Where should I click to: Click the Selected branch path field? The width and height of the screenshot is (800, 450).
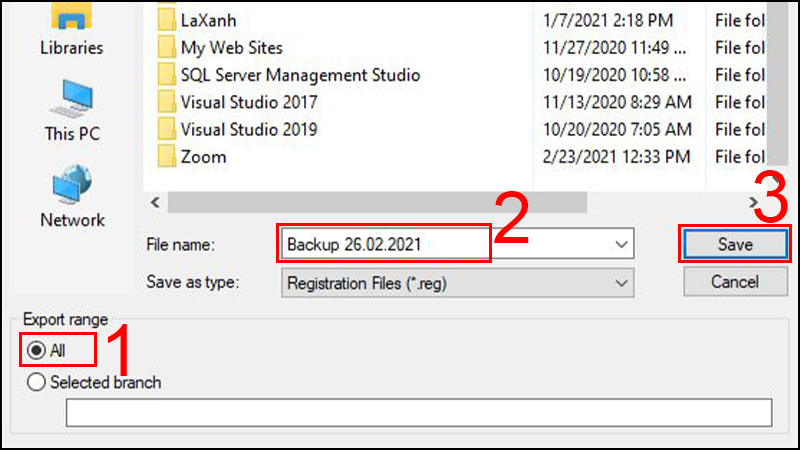[419, 413]
